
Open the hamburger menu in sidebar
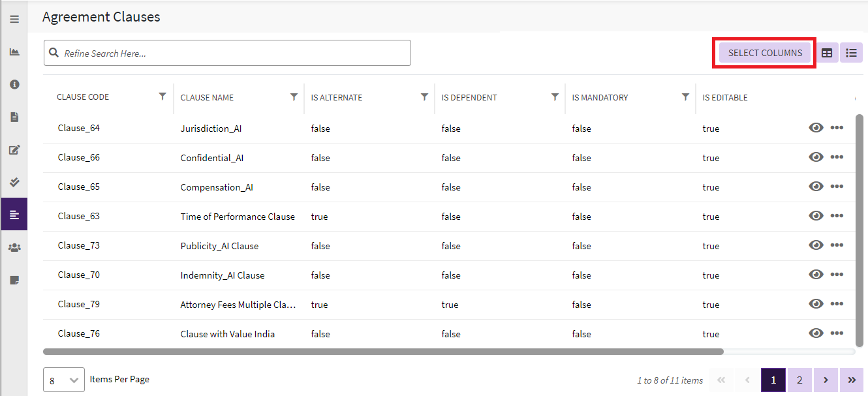14,19
